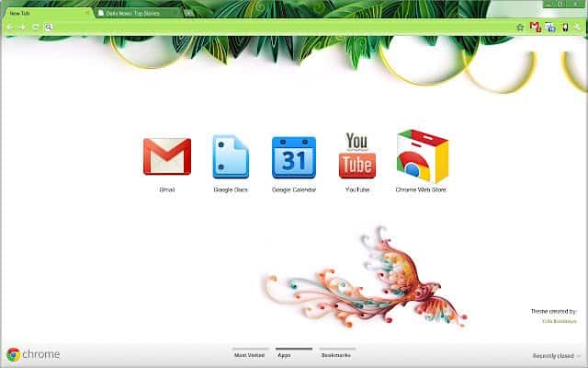Viewport: 588px width, 368px height.
Task: Click the Google Calendar label text
Action: click(x=294, y=190)
